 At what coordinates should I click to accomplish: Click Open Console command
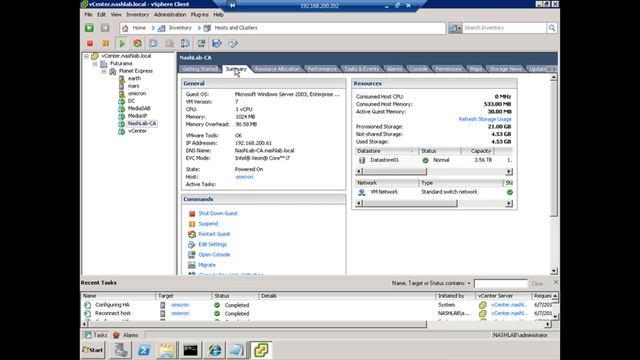pos(214,254)
